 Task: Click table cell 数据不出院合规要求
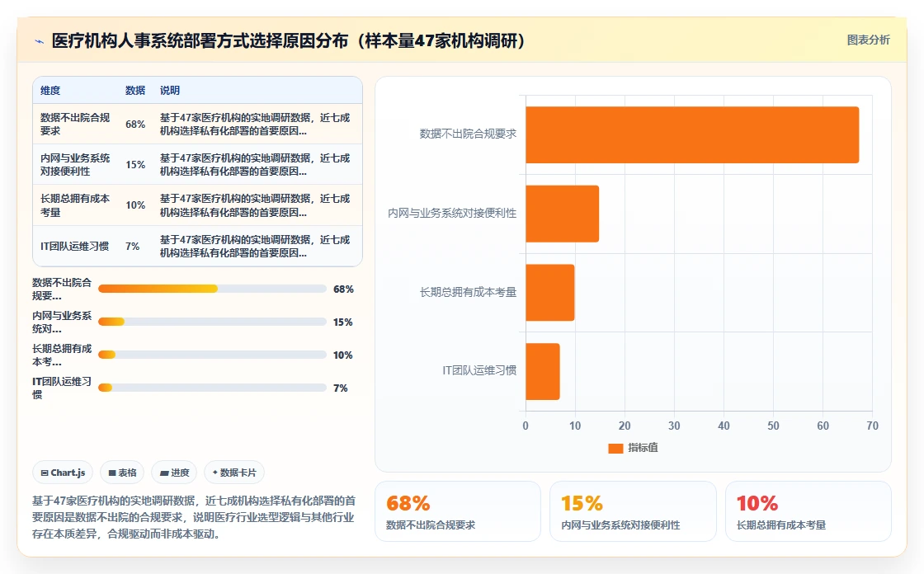pyautogui.click(x=75, y=125)
